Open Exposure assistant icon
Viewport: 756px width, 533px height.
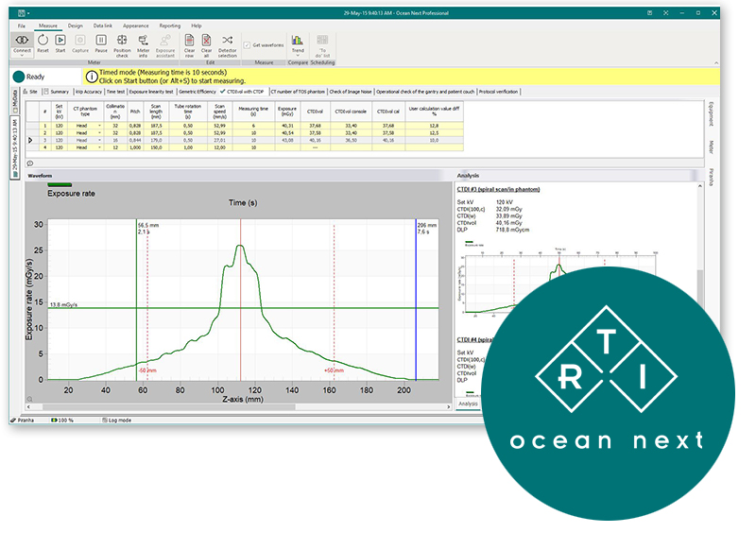point(165,40)
